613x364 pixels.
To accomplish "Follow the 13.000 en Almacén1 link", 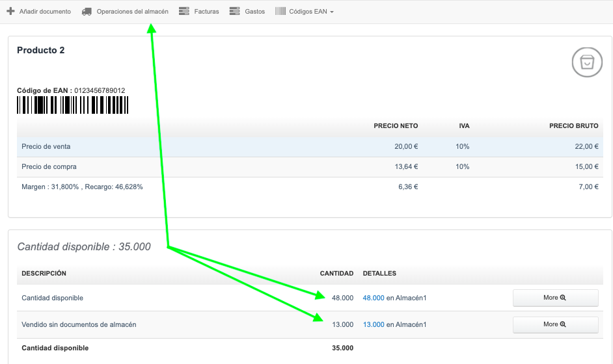I will (x=374, y=324).
